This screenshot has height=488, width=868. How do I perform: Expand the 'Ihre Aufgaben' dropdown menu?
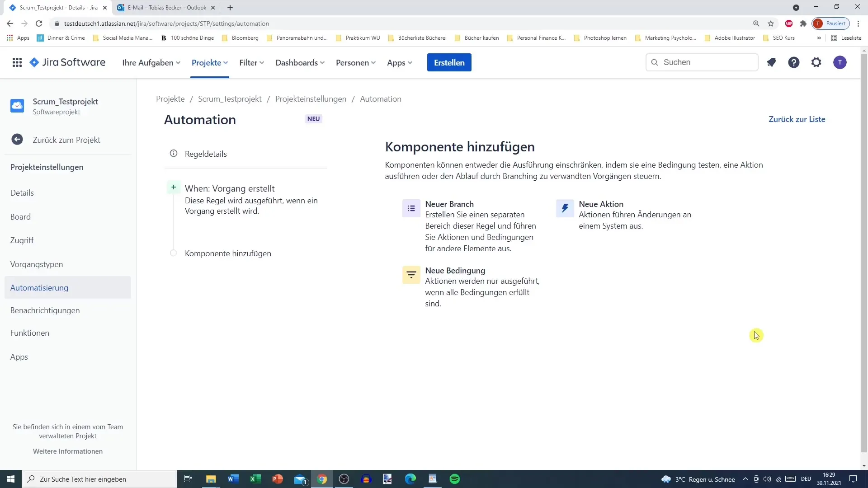tap(151, 62)
